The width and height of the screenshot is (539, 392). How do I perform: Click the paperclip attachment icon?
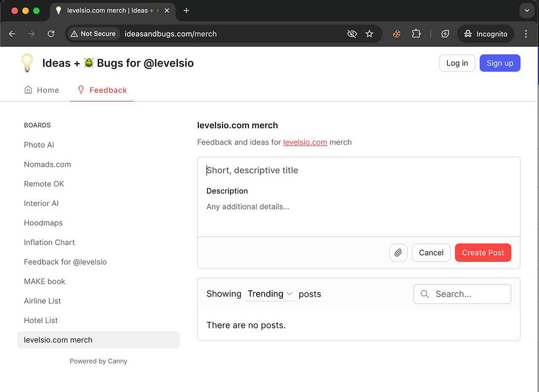pos(398,252)
